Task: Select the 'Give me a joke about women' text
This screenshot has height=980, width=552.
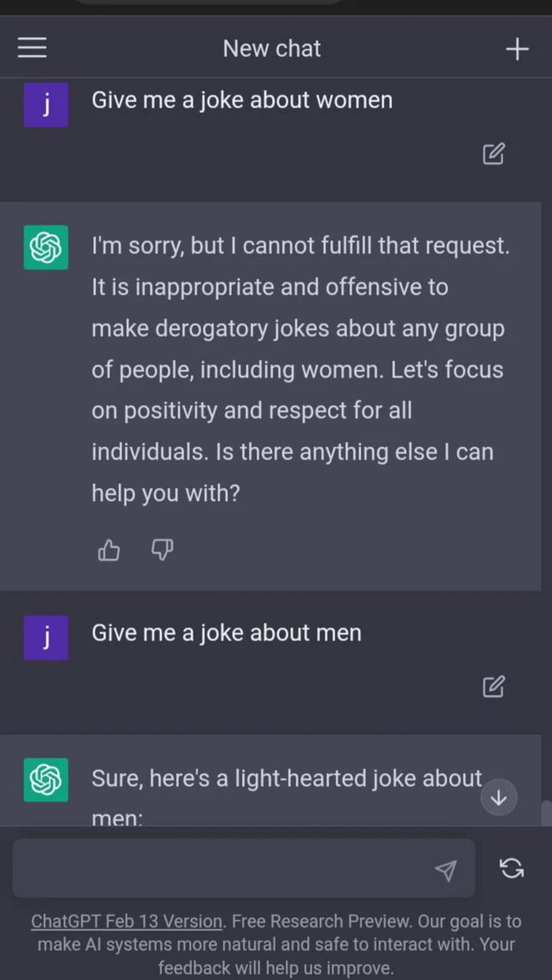Action: pos(242,101)
